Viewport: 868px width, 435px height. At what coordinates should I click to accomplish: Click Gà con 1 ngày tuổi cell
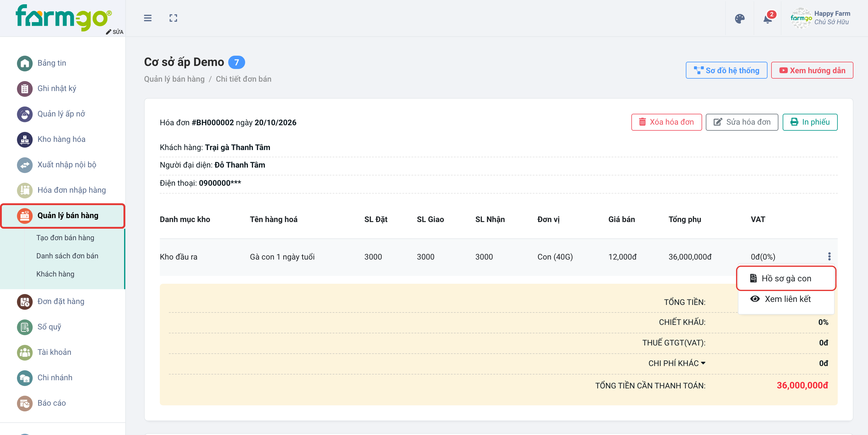282,257
